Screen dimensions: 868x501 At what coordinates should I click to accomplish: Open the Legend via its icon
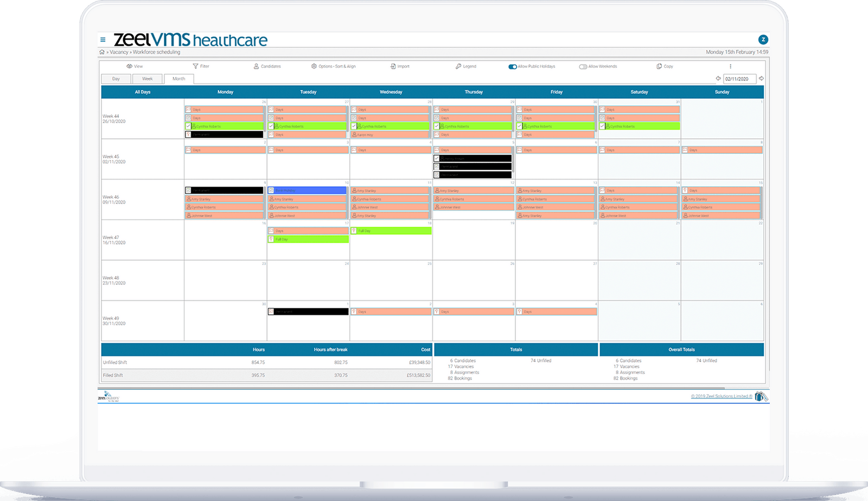[457, 66]
